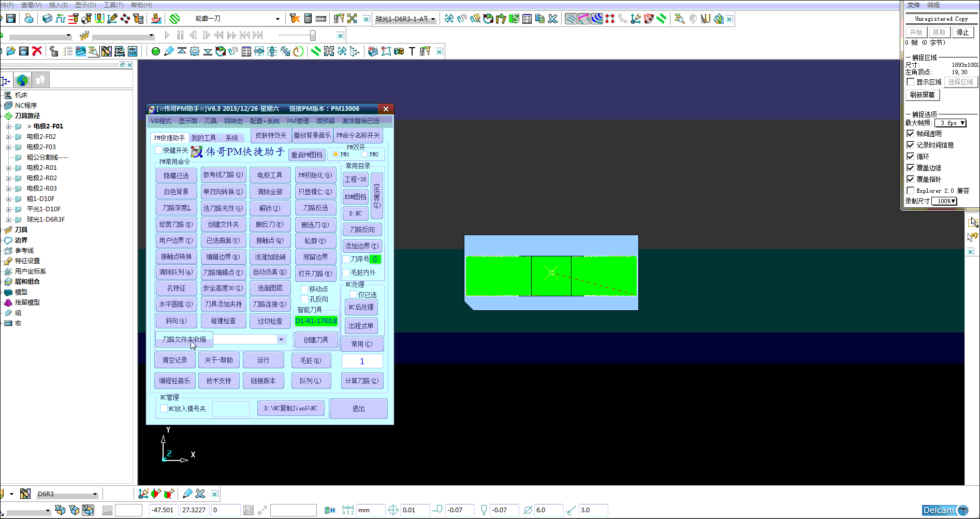Viewport: 980px width, 519px height.
Task: Click the printer icon in main toolbar
Action: tap(29, 19)
